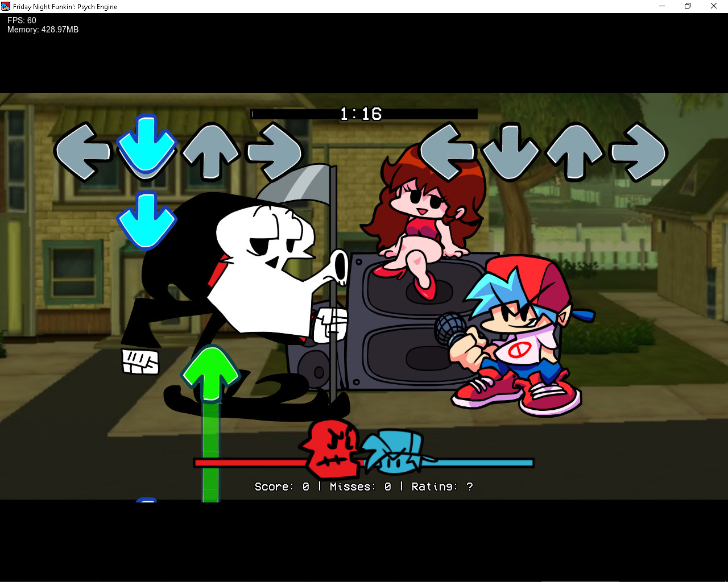Click the player's left arrow receptor
This screenshot has height=582, width=728.
449,152
